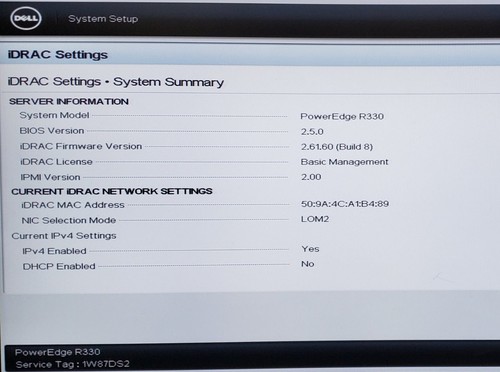Image resolution: width=500 pixels, height=372 pixels.
Task: Select the Service Tag 1W87DS2 text
Action: [x=72, y=364]
